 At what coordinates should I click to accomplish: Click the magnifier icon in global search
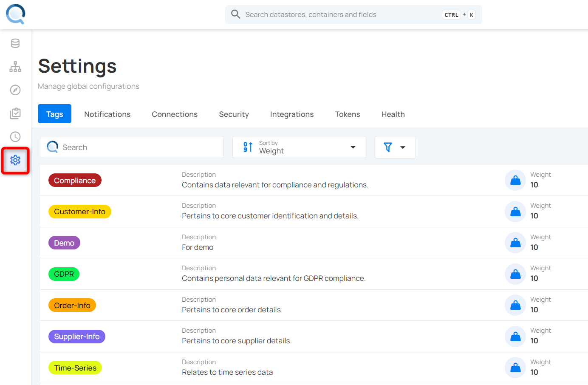pos(235,14)
